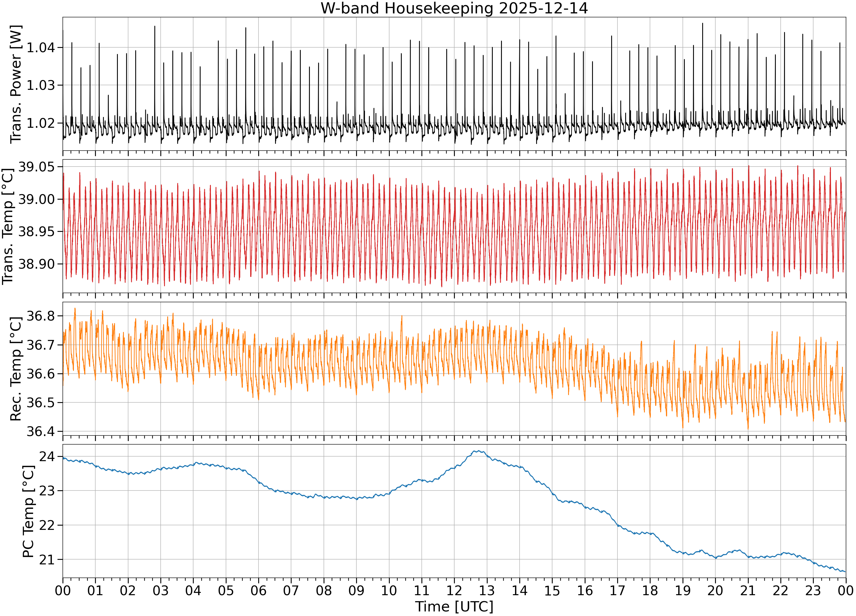Select the 03 hour tick label

pos(161,590)
